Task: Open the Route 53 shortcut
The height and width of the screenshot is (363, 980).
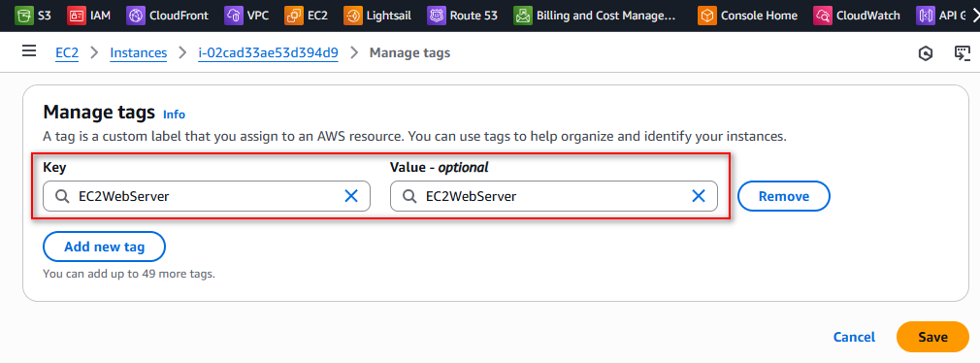Action: [463, 15]
